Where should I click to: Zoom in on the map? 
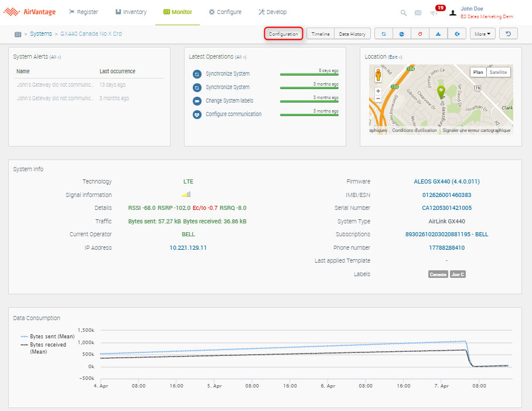point(378,91)
